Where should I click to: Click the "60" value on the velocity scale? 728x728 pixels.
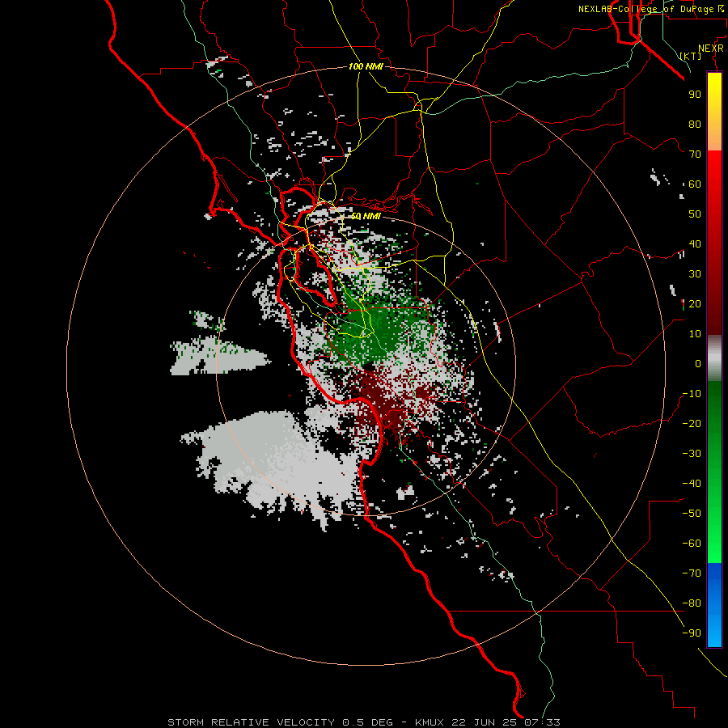(695, 184)
